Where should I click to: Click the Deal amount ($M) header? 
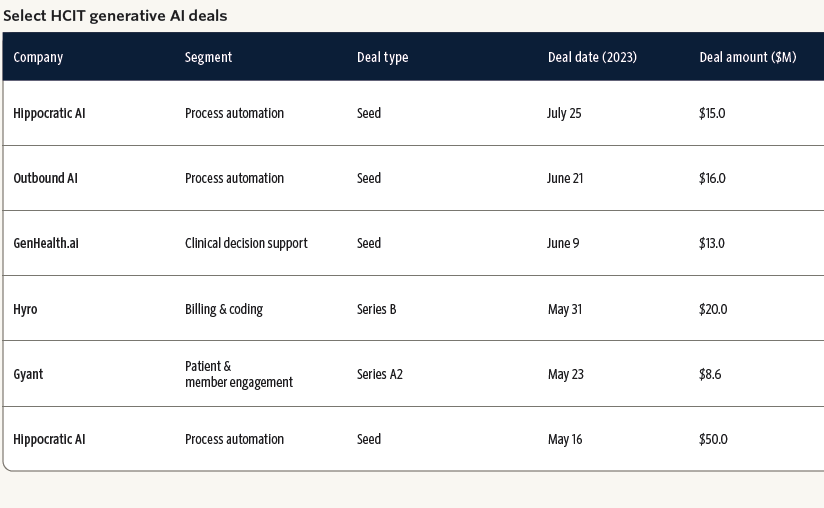747,57
